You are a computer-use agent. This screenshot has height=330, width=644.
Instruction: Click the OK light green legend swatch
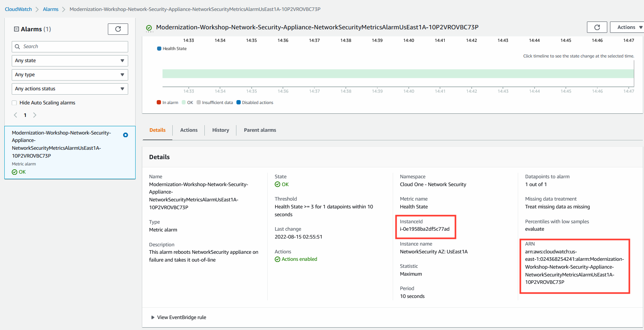point(184,102)
